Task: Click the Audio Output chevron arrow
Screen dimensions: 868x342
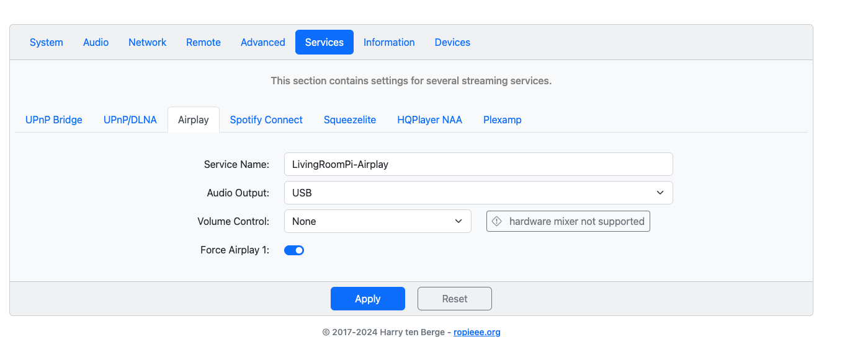Action: pos(660,193)
